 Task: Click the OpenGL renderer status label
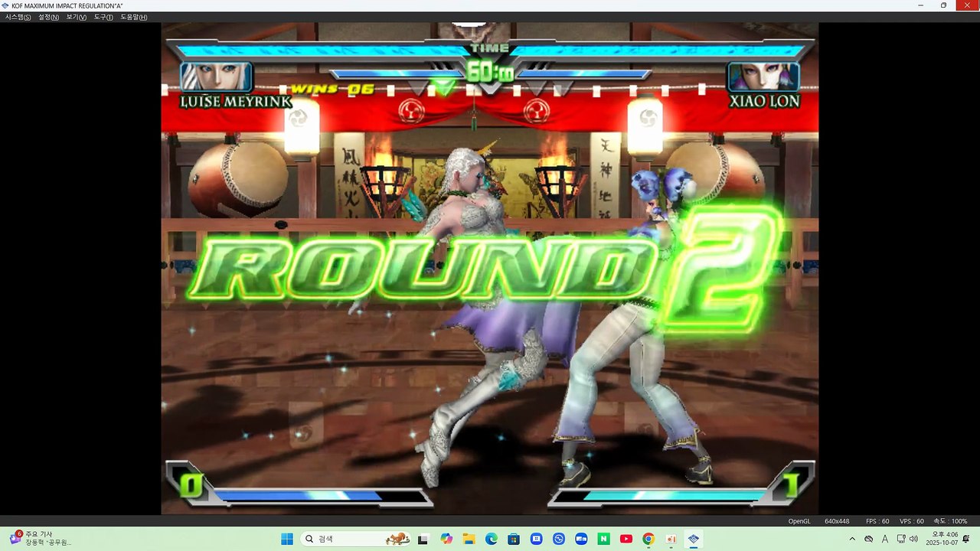799,521
